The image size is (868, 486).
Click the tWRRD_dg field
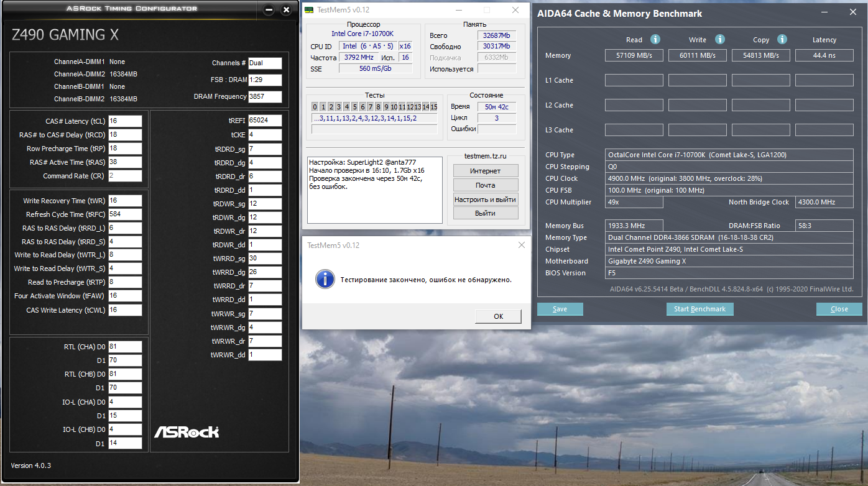(x=265, y=272)
